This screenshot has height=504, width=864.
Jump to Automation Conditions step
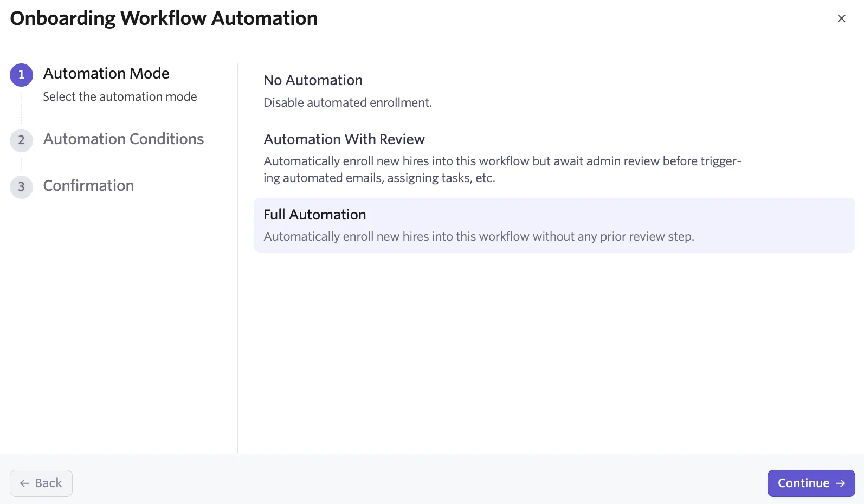click(124, 139)
